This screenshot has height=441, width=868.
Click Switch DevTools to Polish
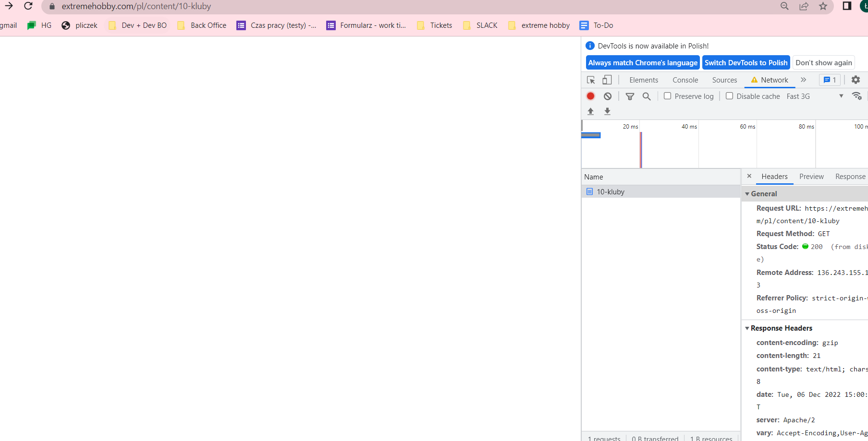(746, 63)
